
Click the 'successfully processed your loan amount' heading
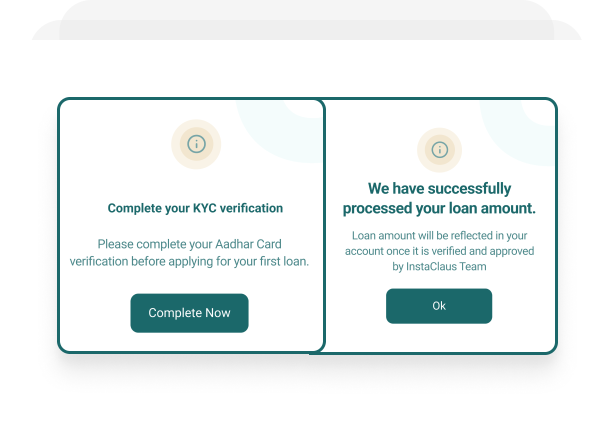439,198
